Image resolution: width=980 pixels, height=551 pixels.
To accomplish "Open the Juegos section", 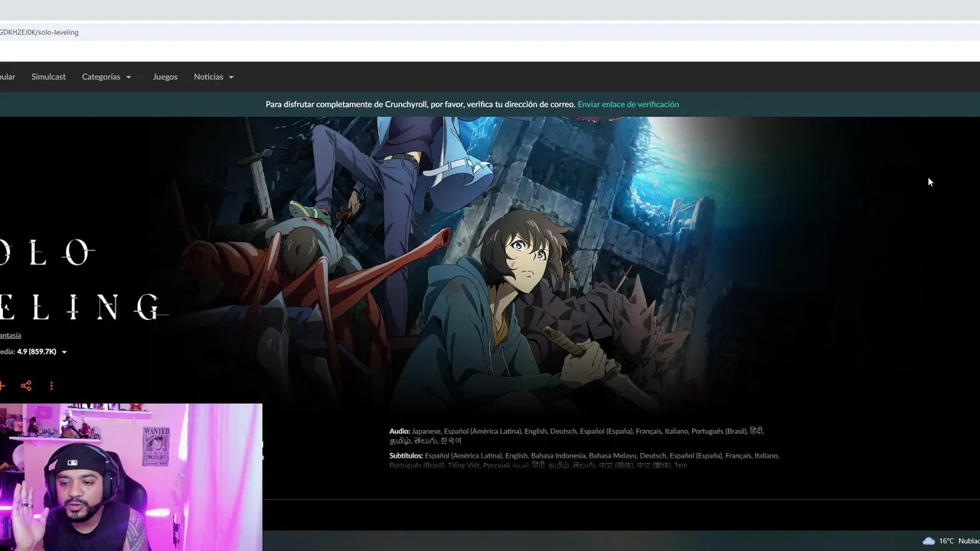I will pyautogui.click(x=165, y=77).
